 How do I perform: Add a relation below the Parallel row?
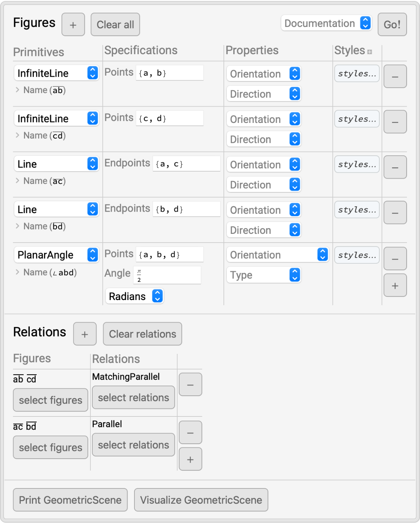coord(190,459)
